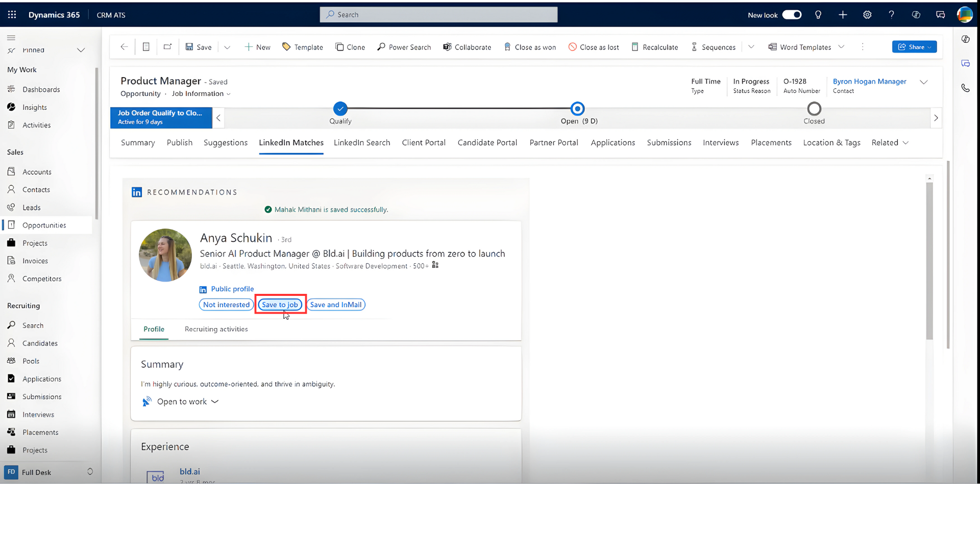This screenshot has height=551, width=980.
Task: Open Power Search
Action: pos(404,47)
